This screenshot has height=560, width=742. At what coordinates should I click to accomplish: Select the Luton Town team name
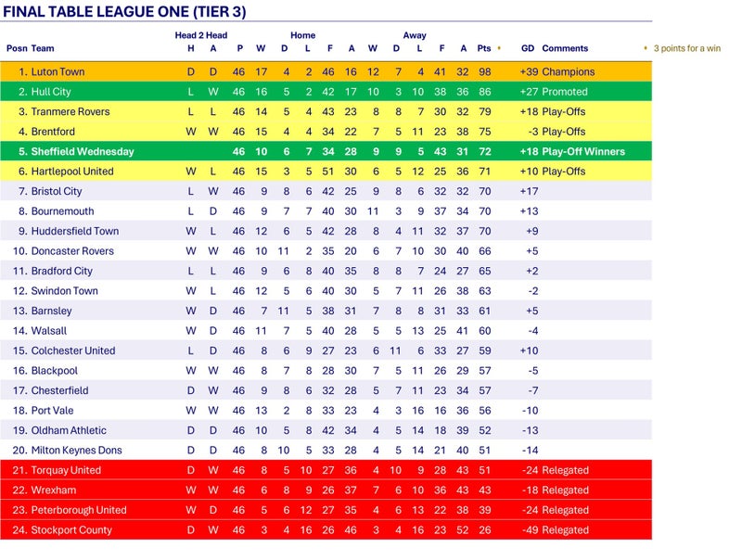point(58,71)
